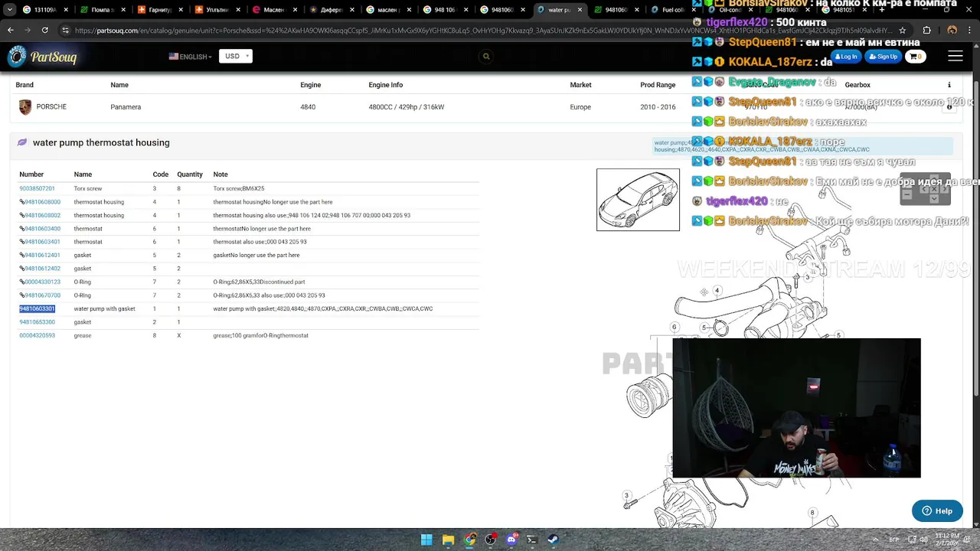Viewport: 980px width, 551px height.
Task: Click the PartSouq logo
Action: click(43, 57)
